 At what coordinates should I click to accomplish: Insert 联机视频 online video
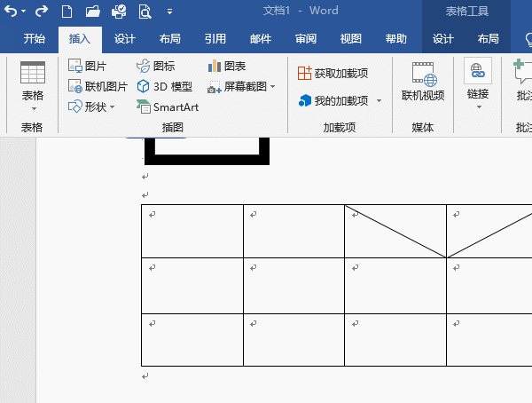[423, 82]
